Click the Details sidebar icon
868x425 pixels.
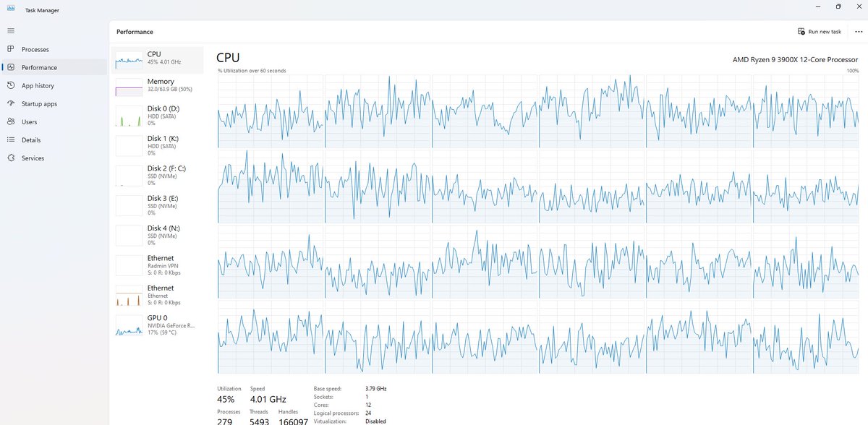pos(10,139)
